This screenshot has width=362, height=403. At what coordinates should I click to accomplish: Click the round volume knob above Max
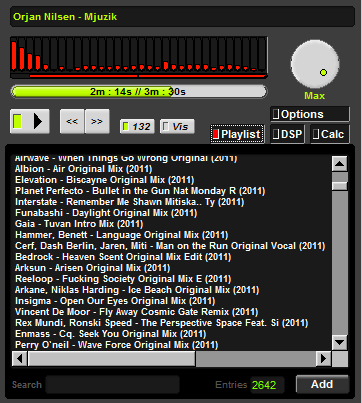pos(315,64)
